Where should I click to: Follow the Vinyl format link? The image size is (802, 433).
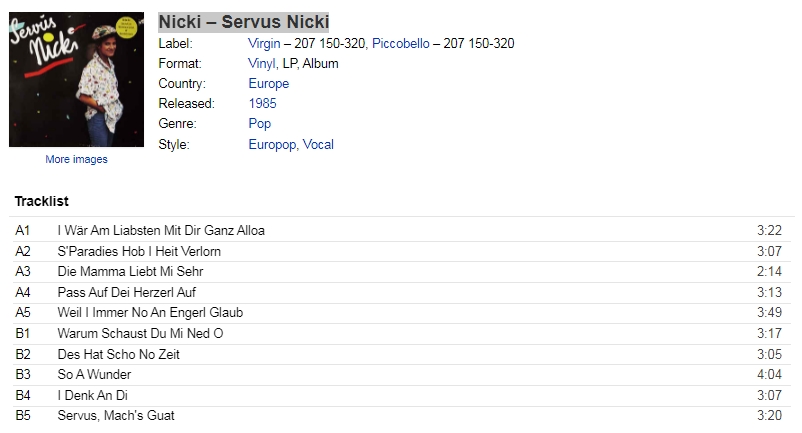point(261,63)
